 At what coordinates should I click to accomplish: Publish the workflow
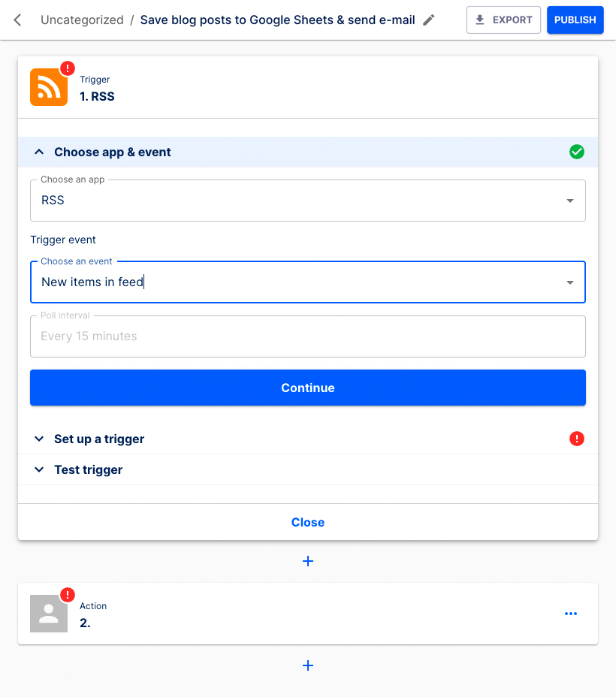tap(575, 20)
